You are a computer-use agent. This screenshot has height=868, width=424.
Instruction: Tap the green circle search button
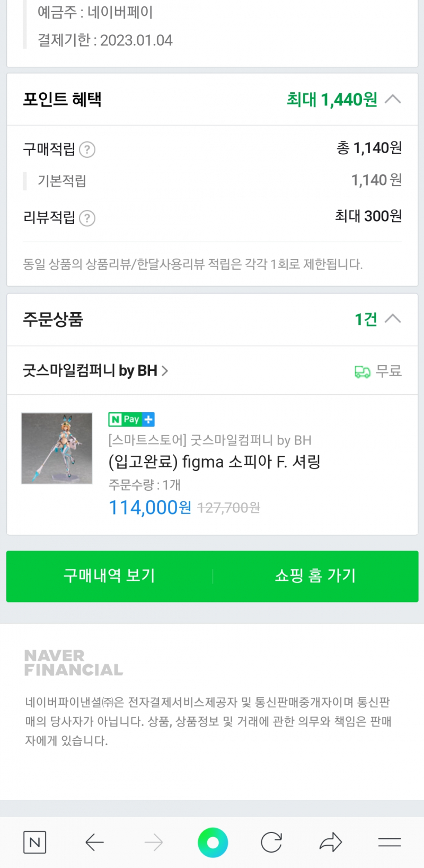213,842
